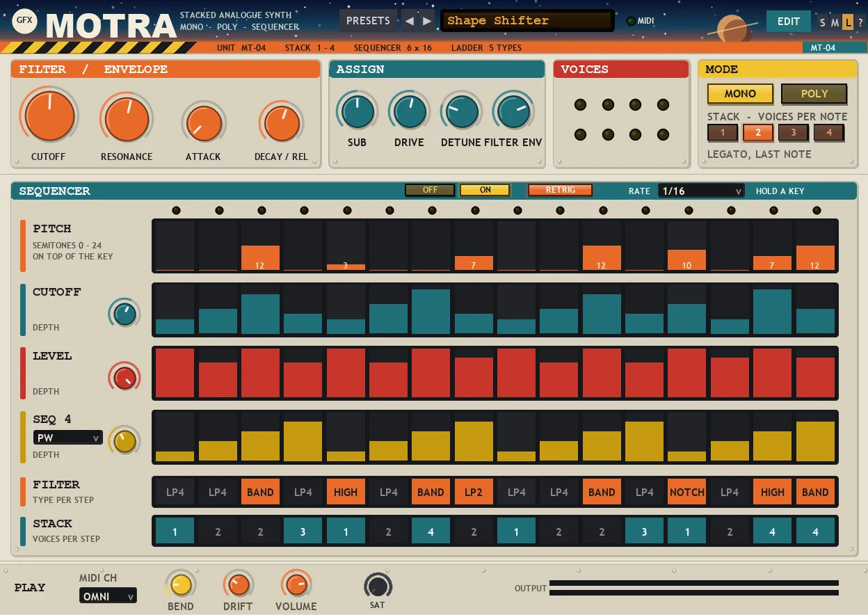This screenshot has height=615, width=868.
Task: Click the question mark help icon
Action: [x=859, y=22]
